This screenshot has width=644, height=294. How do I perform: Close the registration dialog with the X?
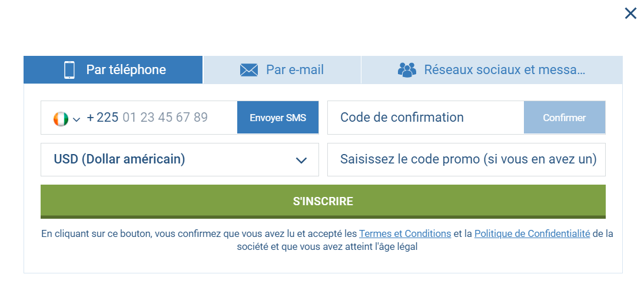pos(630,14)
